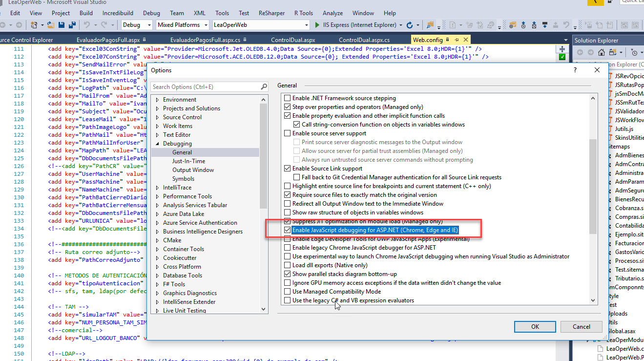Collapse the Debugging options node
644x361 pixels.
point(157,144)
